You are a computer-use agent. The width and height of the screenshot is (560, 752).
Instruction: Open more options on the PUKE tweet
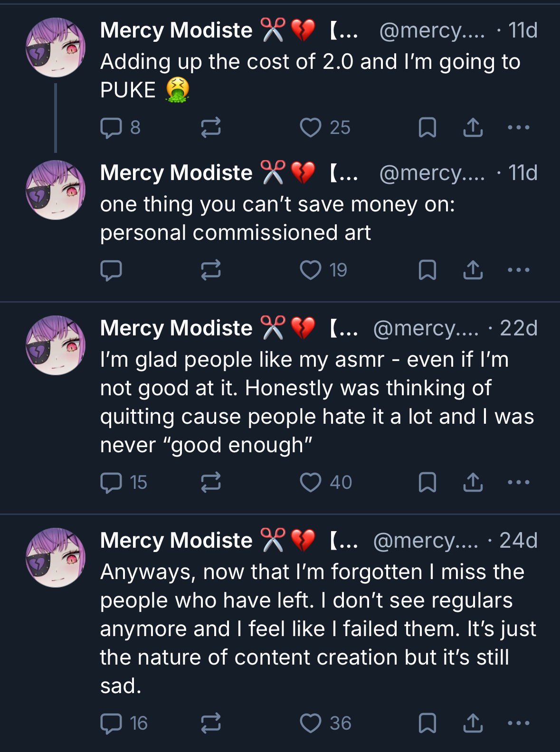click(518, 128)
